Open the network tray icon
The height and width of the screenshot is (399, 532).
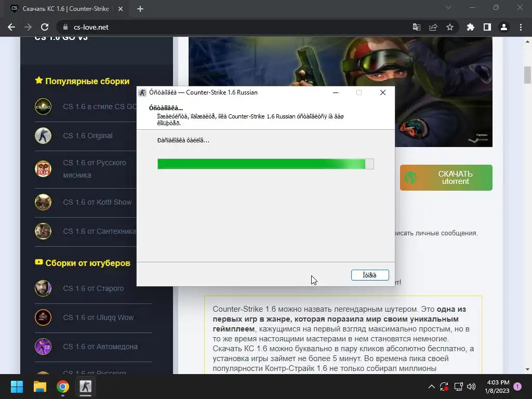(x=458, y=387)
